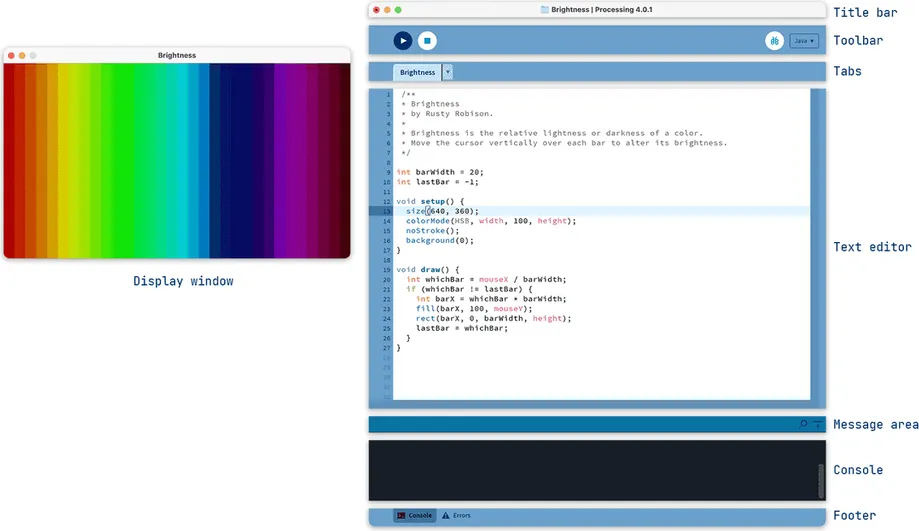Viewport: 919px width, 531px height.
Task: Click inside the dark console output area
Action: (590, 470)
